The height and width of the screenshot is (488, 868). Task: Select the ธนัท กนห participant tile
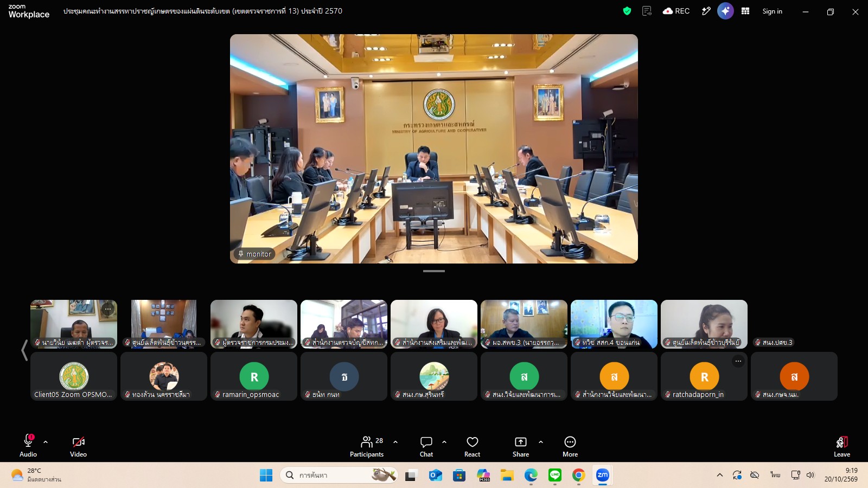tap(344, 376)
